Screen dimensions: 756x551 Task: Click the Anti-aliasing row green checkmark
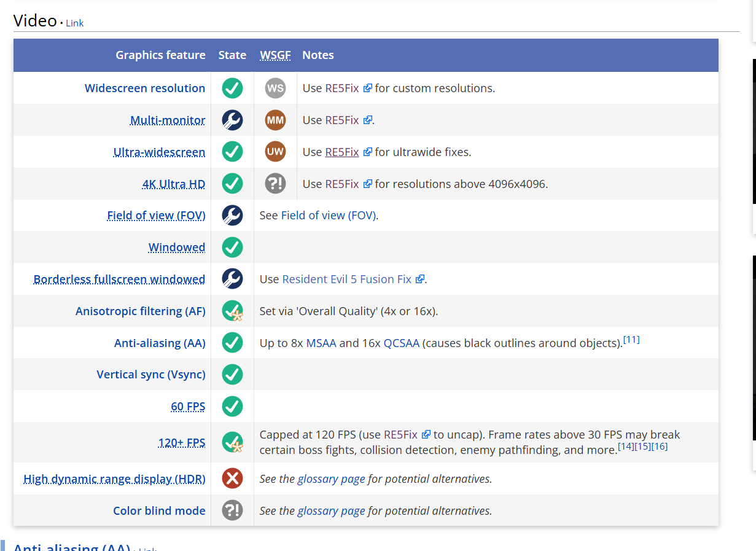point(232,343)
